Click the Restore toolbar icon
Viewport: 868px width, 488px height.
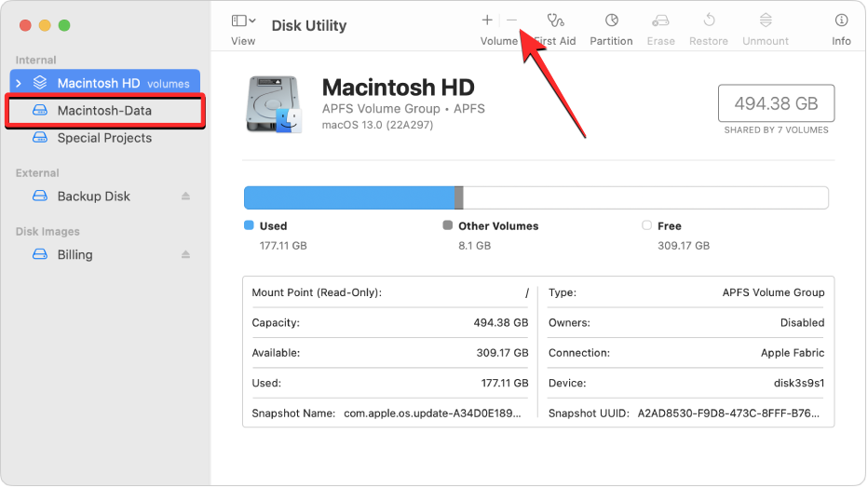pyautogui.click(x=709, y=20)
